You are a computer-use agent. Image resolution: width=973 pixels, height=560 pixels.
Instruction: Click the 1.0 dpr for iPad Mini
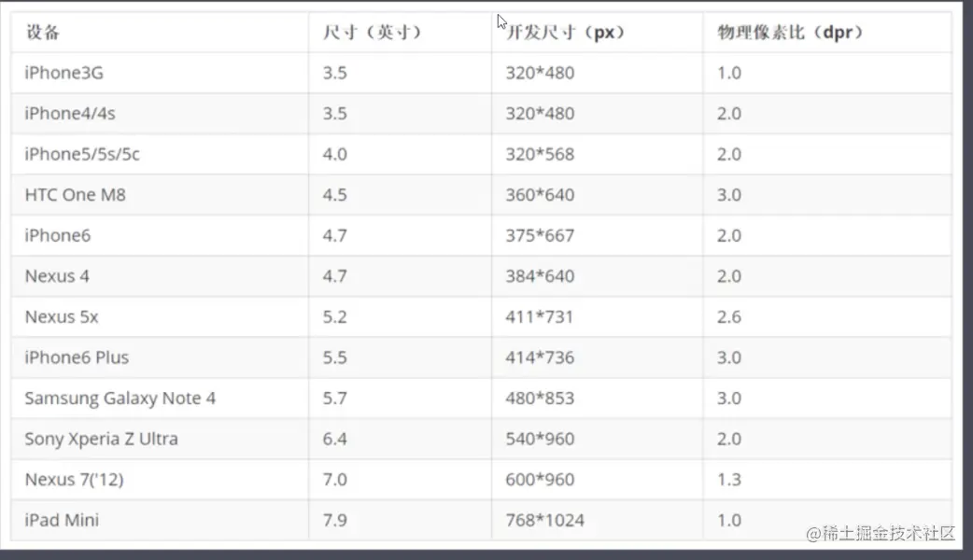[x=729, y=520]
